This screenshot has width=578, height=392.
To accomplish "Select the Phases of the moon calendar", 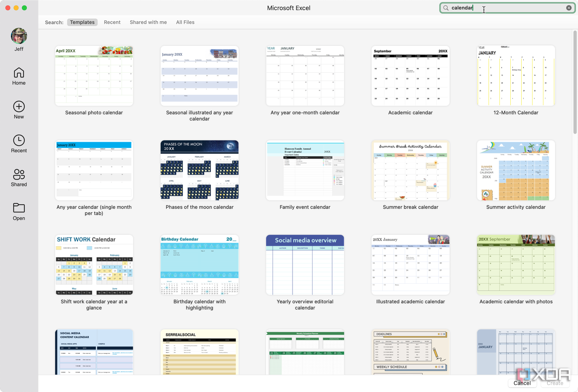I will pos(199,170).
